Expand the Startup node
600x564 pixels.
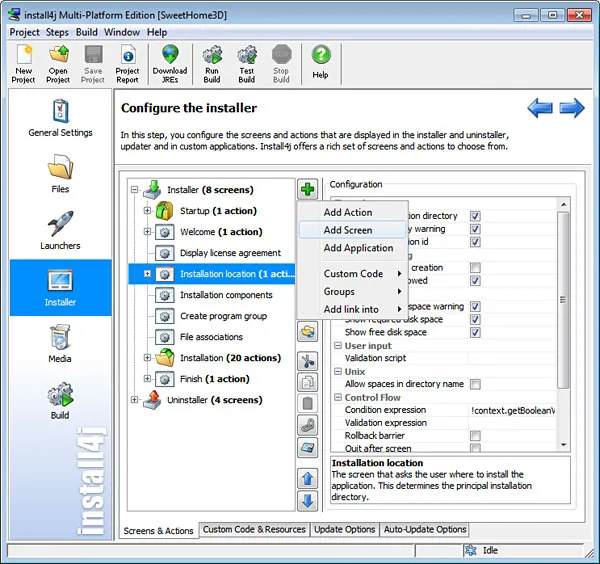(x=147, y=210)
